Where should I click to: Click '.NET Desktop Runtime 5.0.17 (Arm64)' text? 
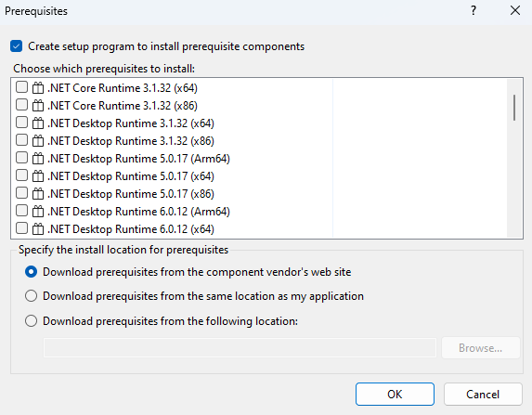[x=138, y=159]
